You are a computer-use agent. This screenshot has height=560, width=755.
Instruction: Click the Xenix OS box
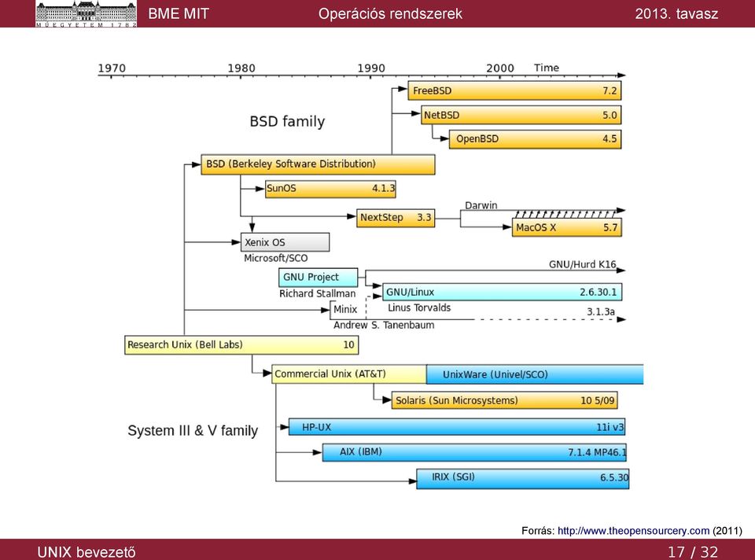(x=285, y=242)
